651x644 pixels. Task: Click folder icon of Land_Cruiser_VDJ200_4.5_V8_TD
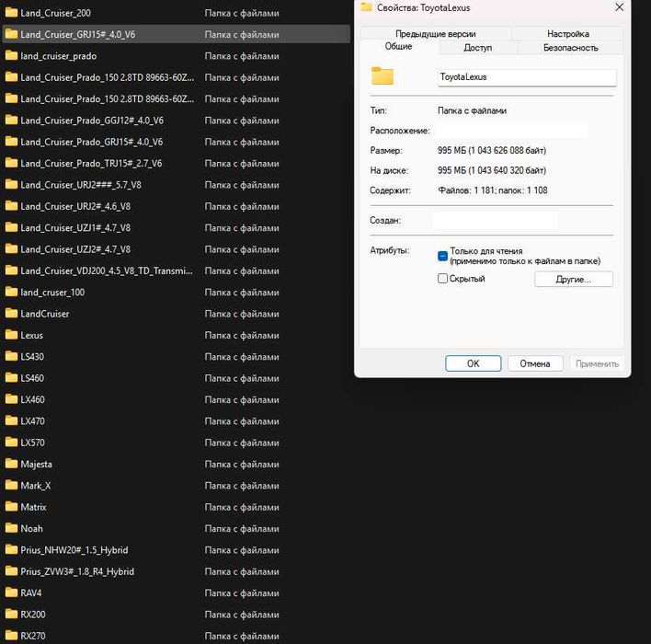pos(11,270)
